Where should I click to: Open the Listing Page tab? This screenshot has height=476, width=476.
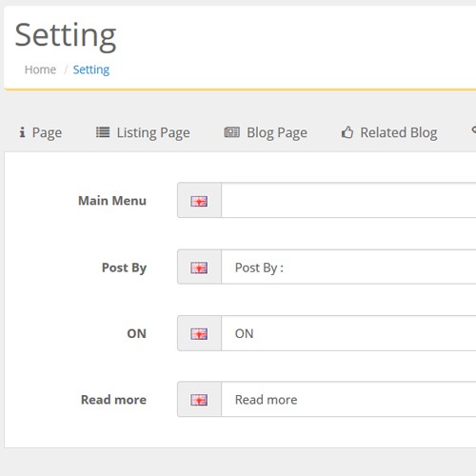143,132
